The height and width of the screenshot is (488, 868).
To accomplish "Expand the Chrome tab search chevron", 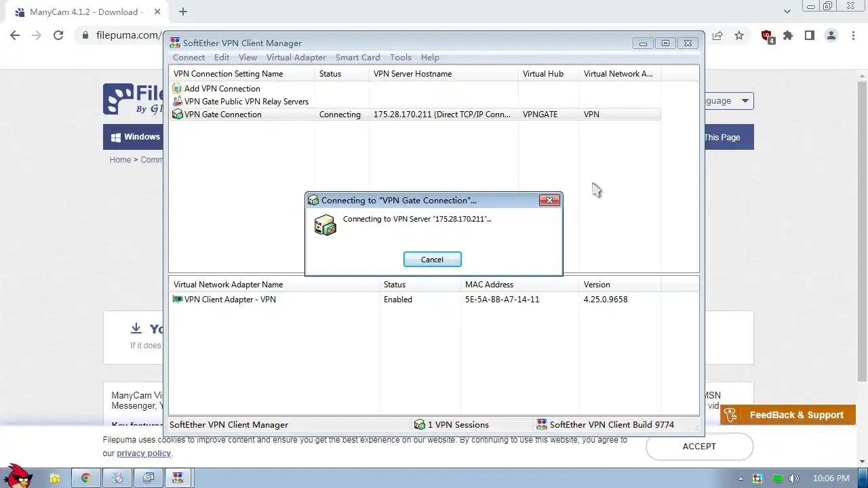I will 787,12.
